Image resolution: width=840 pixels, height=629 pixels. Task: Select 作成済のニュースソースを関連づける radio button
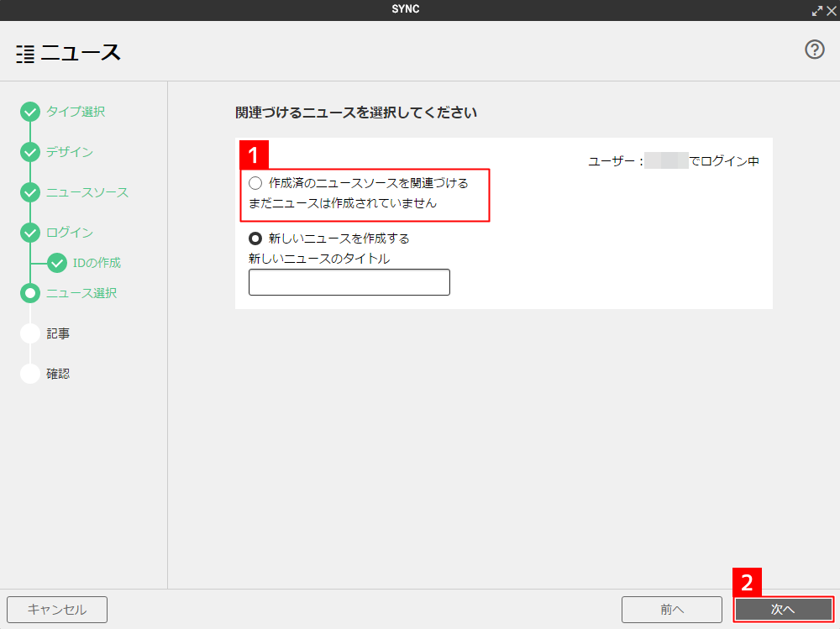tap(255, 183)
